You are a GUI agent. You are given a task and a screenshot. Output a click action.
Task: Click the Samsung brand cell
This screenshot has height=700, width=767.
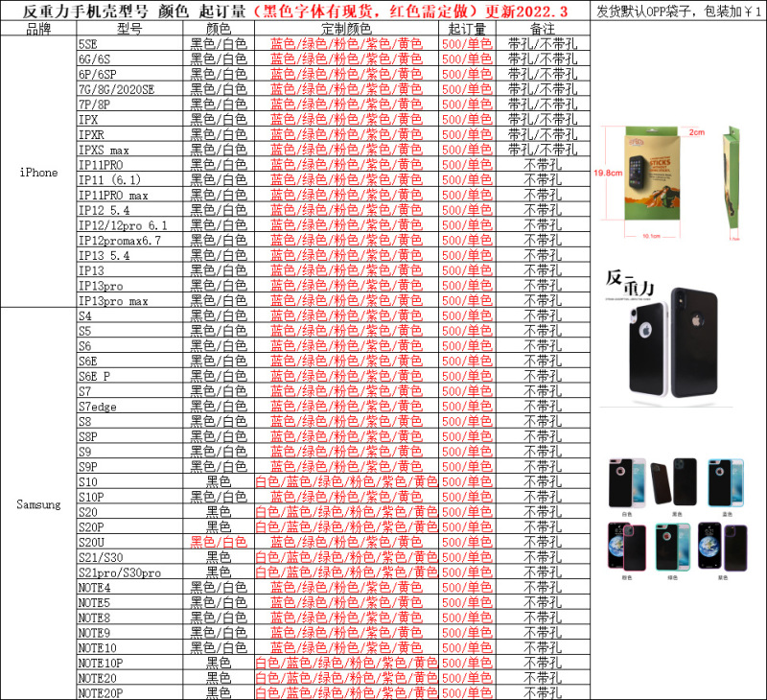point(38,503)
